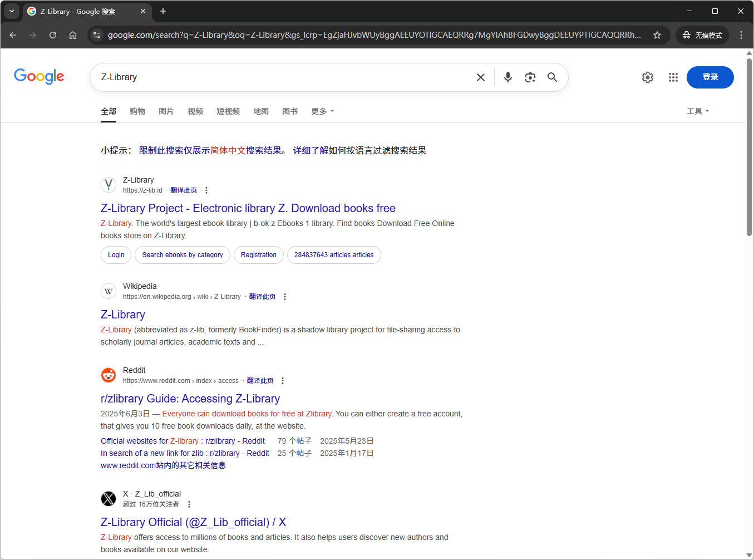Click 翻译此页 next to Reddit result
The width and height of the screenshot is (754, 560).
point(260,381)
